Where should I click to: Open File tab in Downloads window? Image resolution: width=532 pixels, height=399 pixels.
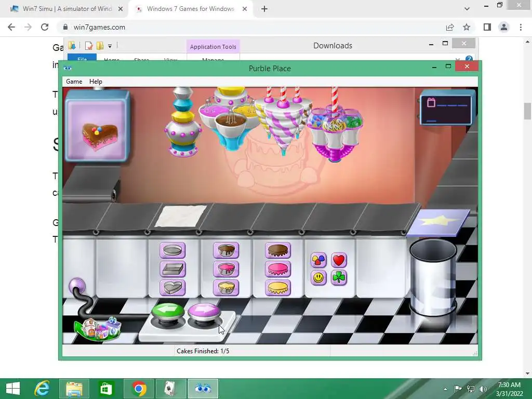82,58
